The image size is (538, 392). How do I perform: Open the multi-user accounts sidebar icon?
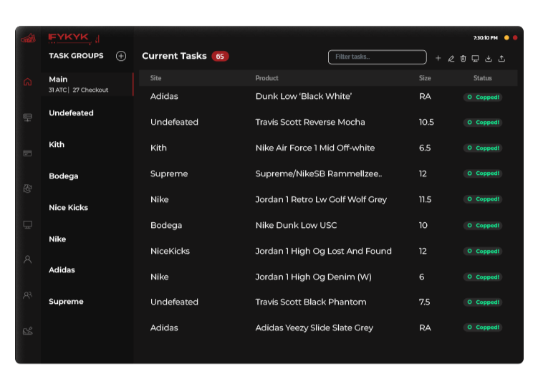tap(27, 295)
